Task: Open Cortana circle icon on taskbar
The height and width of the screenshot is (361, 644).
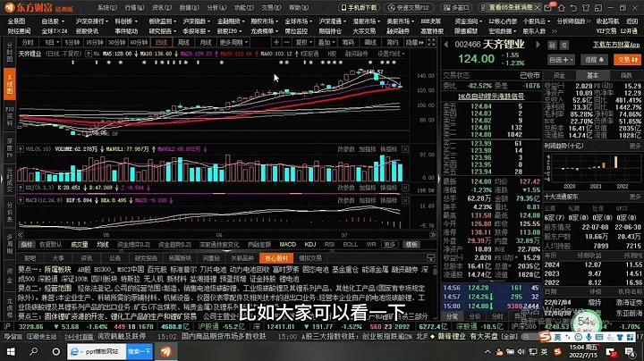Action: (x=55, y=351)
